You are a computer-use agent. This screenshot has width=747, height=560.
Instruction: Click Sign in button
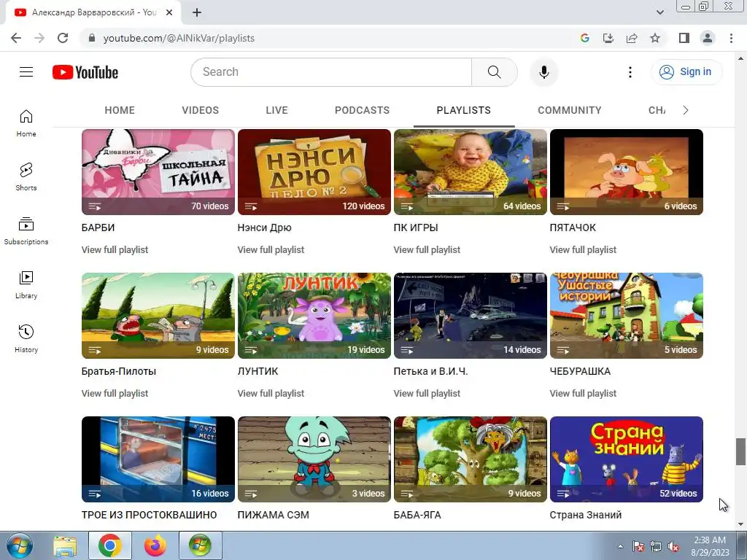click(x=686, y=72)
